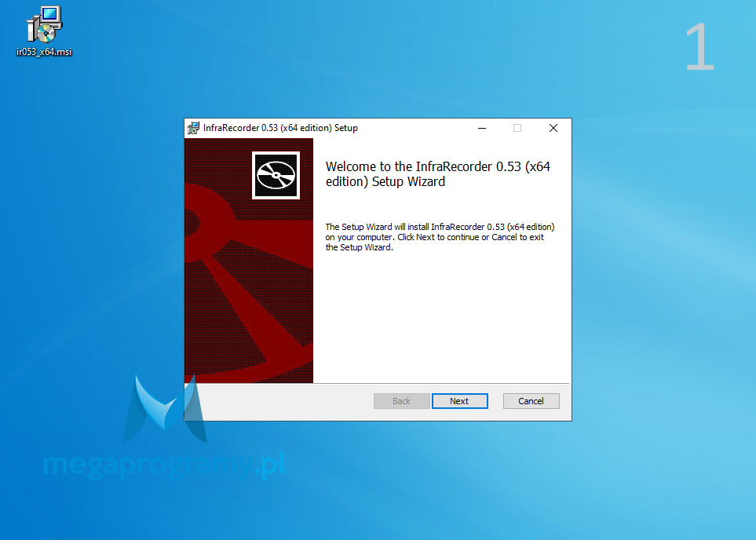Select the 'ir053_x64.msi' file name label

(44, 52)
